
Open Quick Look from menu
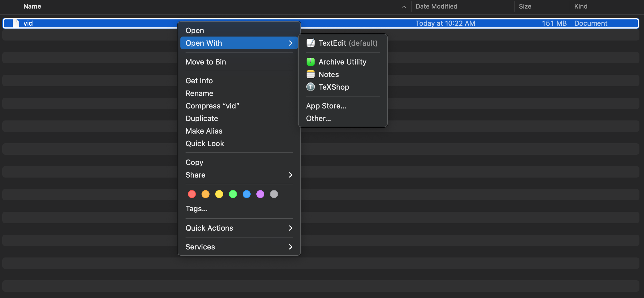[239, 144]
